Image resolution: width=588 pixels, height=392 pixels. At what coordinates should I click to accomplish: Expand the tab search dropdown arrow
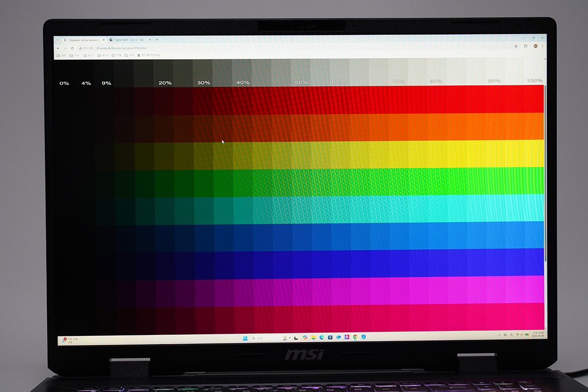pyautogui.click(x=57, y=40)
